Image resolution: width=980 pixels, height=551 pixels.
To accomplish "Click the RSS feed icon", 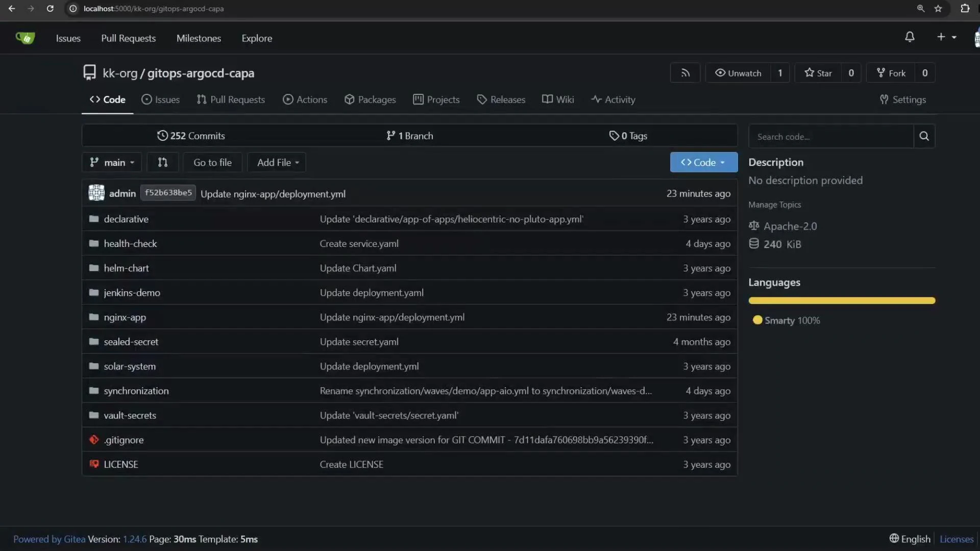I will (x=685, y=72).
